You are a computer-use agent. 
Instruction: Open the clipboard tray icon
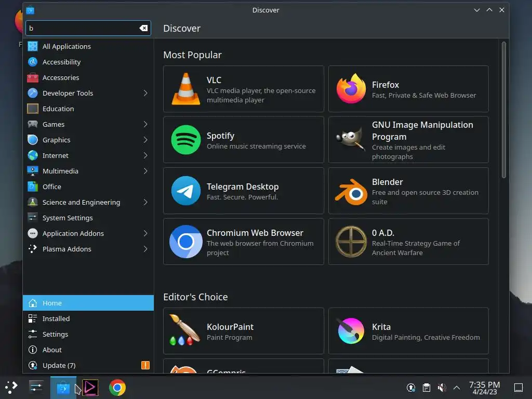(427, 388)
